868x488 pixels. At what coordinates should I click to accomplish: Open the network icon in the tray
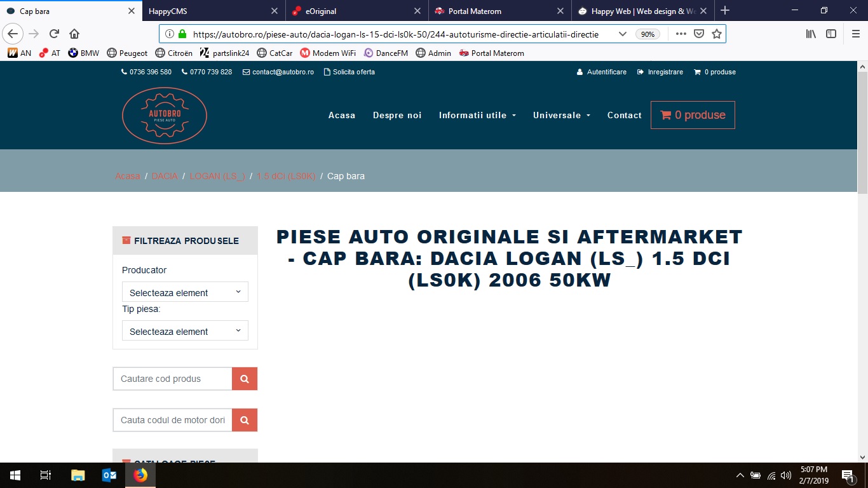771,475
